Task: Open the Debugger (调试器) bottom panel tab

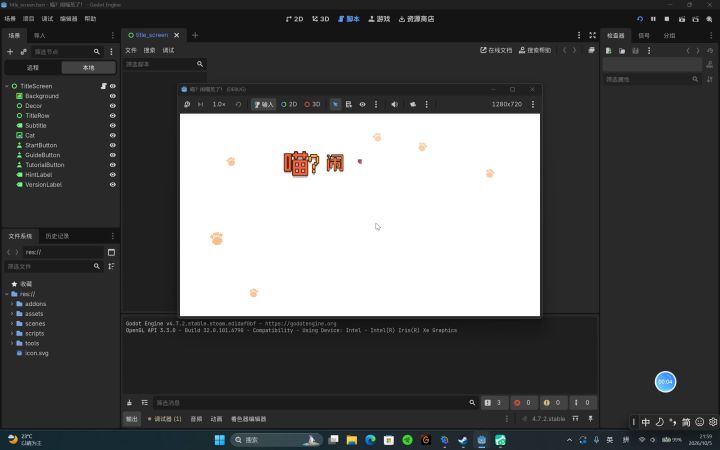Action: pos(164,419)
